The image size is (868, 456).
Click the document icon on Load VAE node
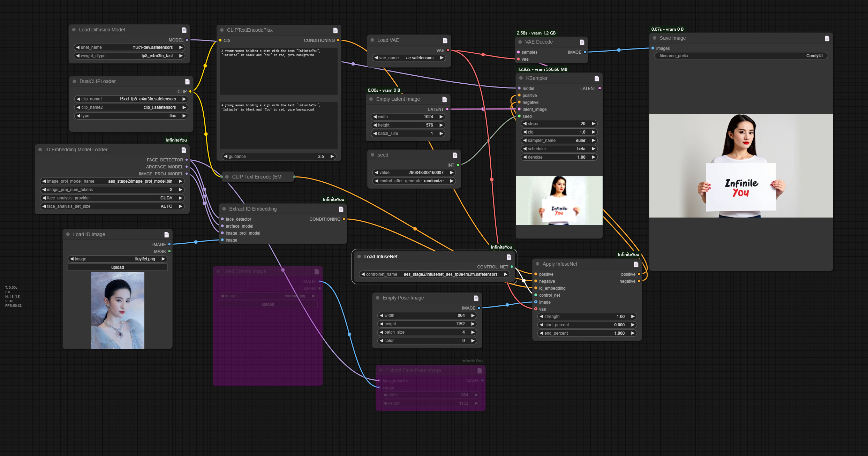(445, 40)
